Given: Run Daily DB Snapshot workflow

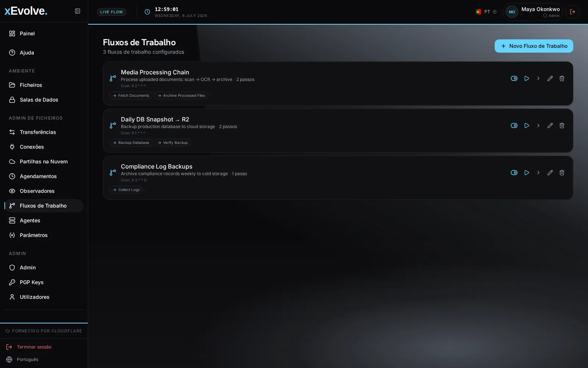Looking at the screenshot, I should (x=527, y=125).
